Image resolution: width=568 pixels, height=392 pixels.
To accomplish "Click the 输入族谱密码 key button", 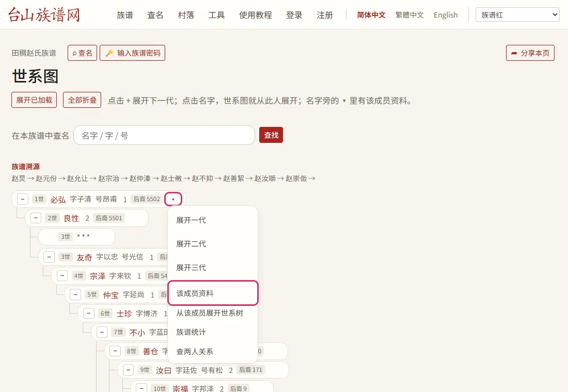I will 133,53.
